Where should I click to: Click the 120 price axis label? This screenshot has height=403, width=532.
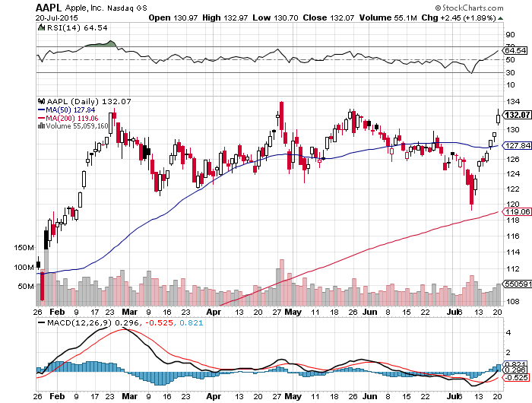pos(513,204)
